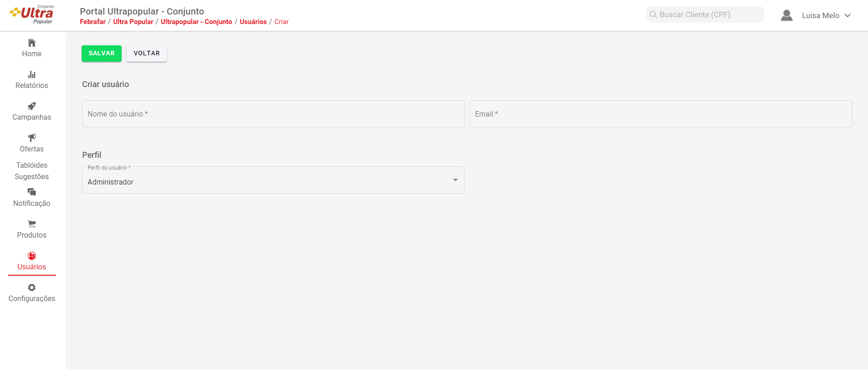
Task: Open Configurações gear icon
Action: click(32, 287)
